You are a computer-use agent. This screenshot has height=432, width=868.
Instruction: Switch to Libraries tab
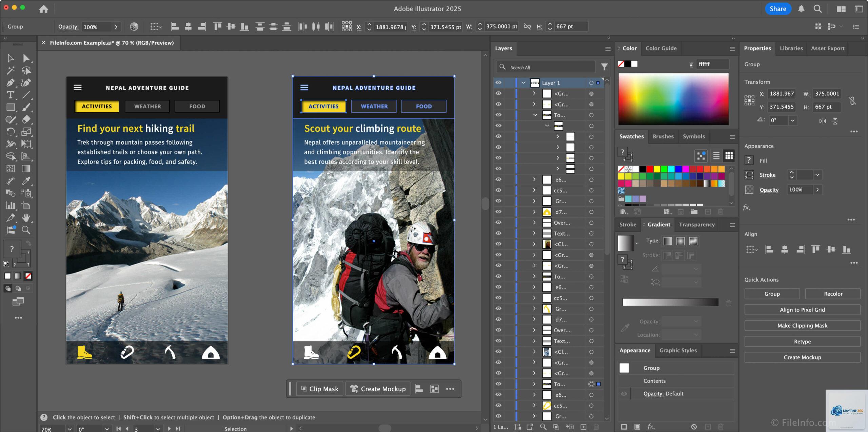791,48
